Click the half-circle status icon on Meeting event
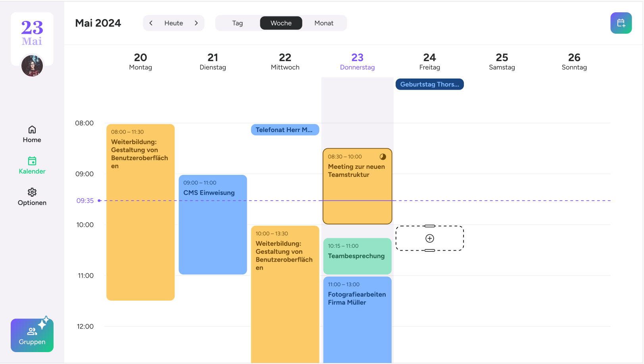644x364 pixels. [383, 157]
